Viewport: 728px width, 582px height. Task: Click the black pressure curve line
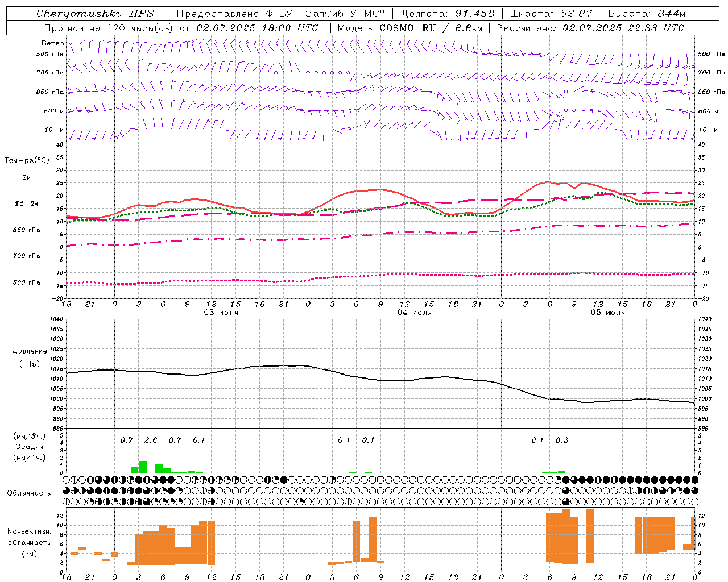[x=380, y=379]
